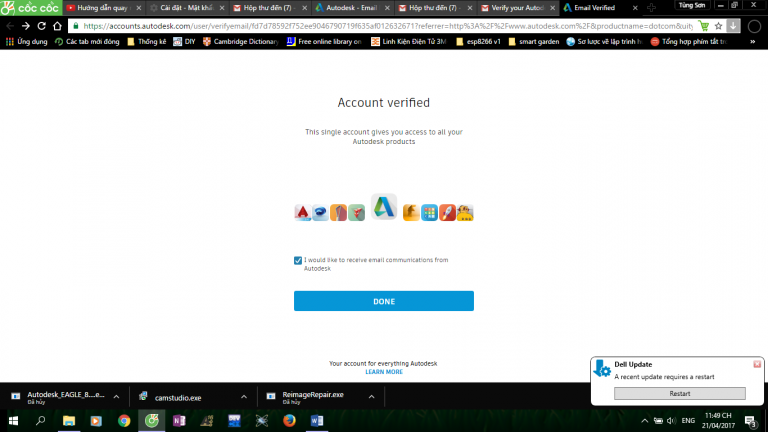Click the DONE button
Image resolution: width=768 pixels, height=432 pixels.
(x=384, y=301)
